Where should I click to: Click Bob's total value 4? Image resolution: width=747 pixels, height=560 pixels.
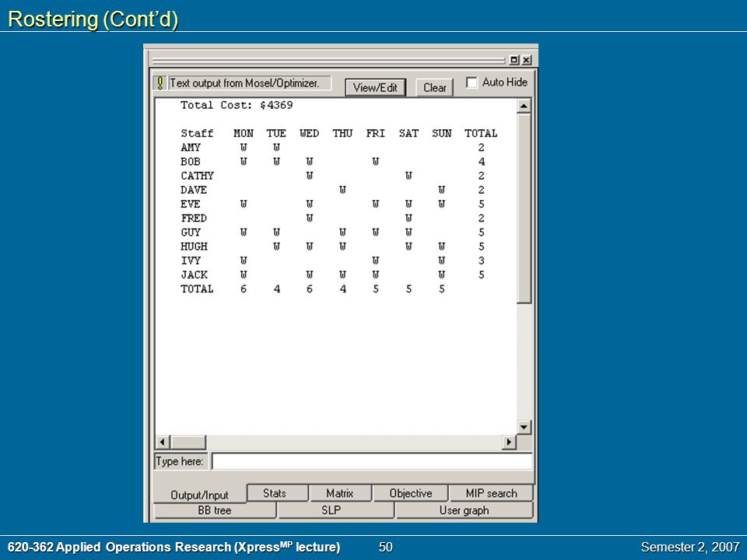point(481,162)
